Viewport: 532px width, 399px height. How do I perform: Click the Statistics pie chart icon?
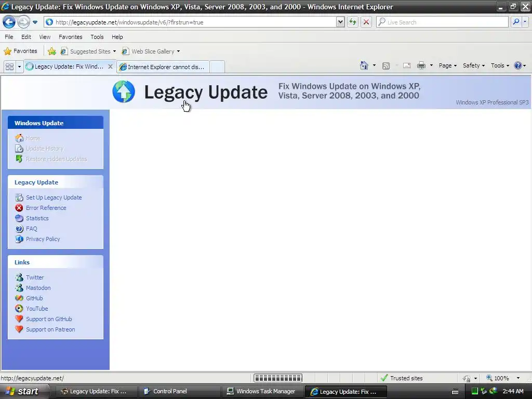coord(19,218)
